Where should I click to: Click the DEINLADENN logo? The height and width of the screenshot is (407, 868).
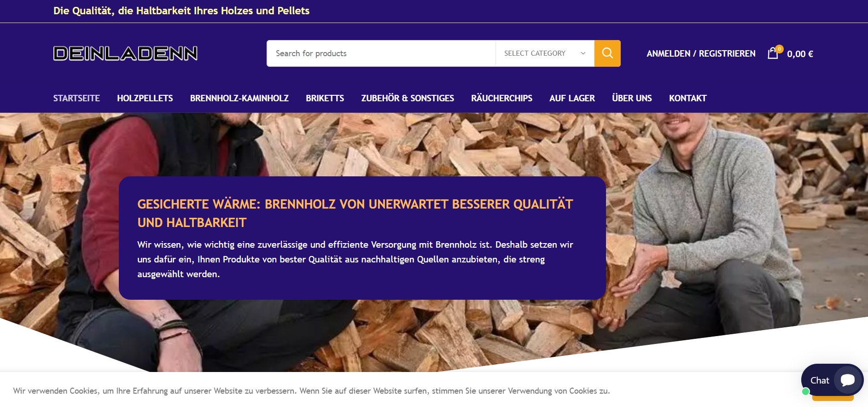point(125,53)
